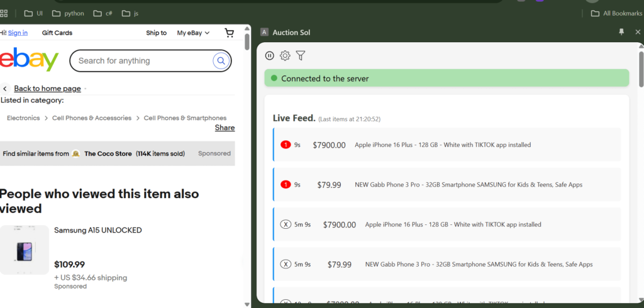This screenshot has width=644, height=308.
Task: Click the Share link
Action: click(225, 128)
